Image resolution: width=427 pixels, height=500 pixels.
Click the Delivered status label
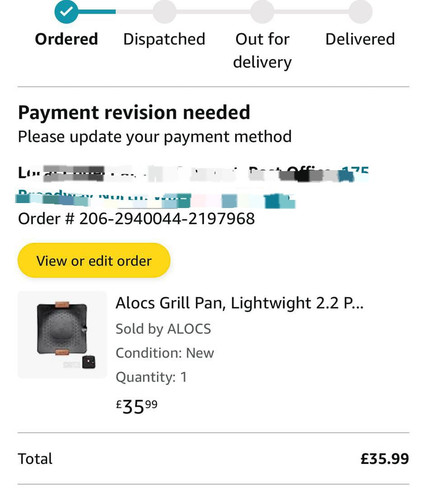360,39
